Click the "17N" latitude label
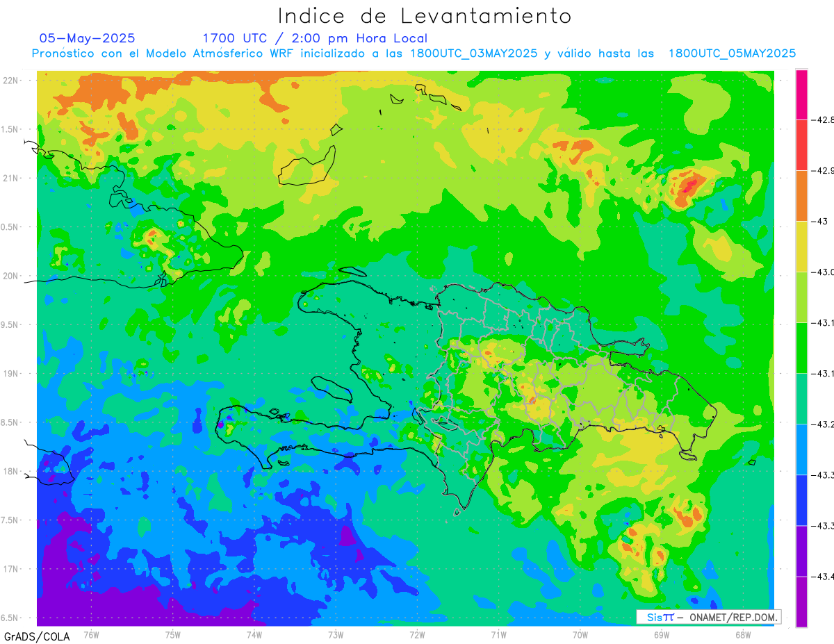This screenshot has height=644, width=834. pos(12,569)
